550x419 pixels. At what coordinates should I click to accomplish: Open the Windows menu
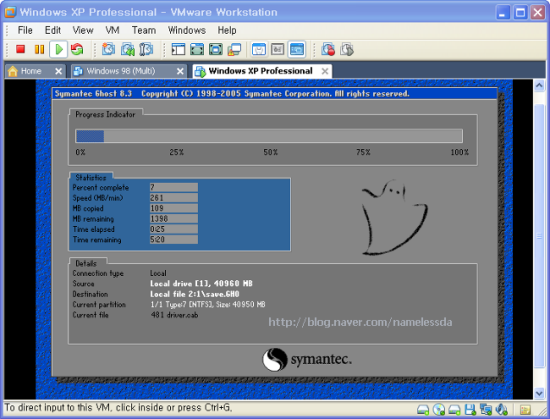click(187, 30)
